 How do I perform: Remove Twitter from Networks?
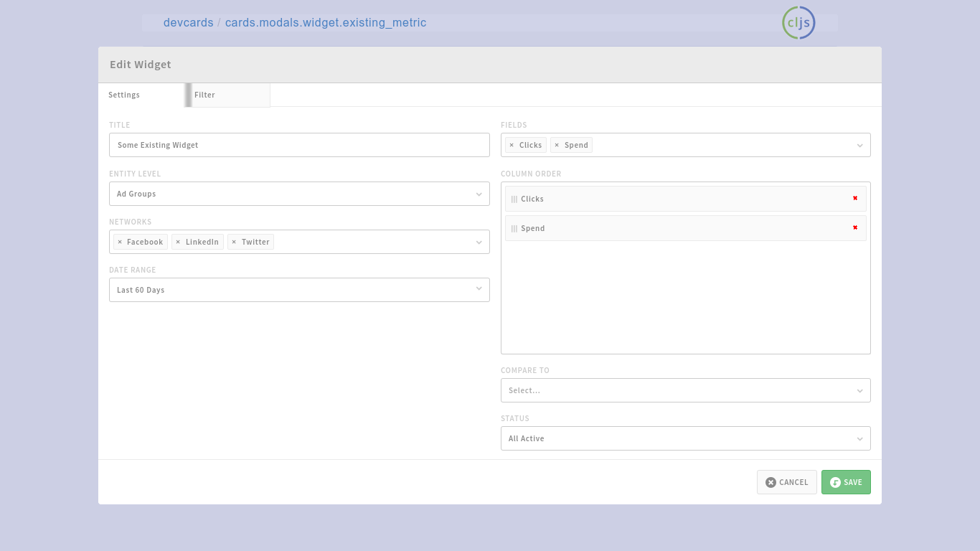(234, 242)
